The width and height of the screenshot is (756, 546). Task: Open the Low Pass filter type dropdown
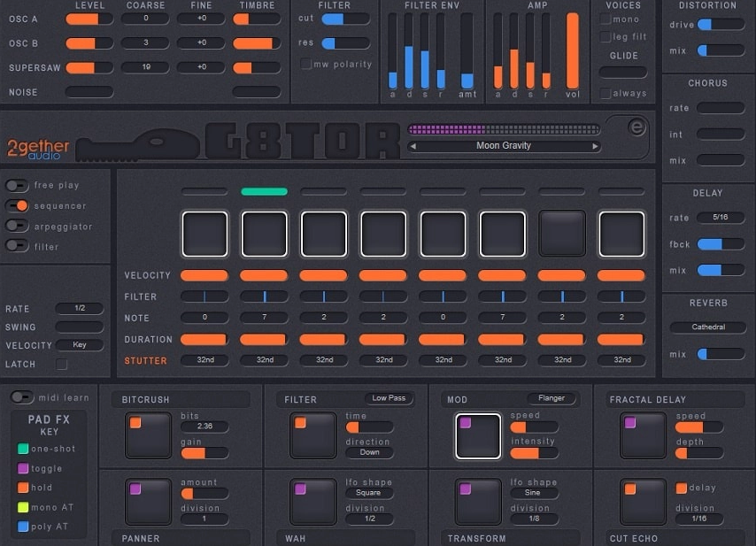tap(389, 398)
